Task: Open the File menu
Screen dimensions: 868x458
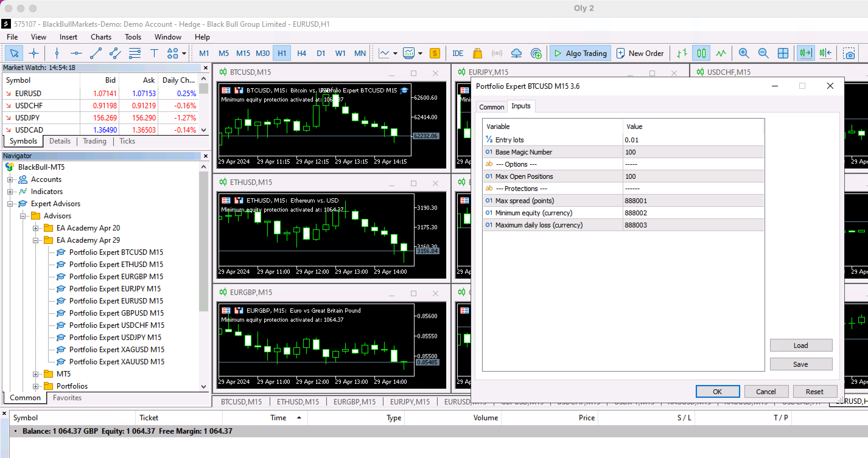Action: coord(12,37)
